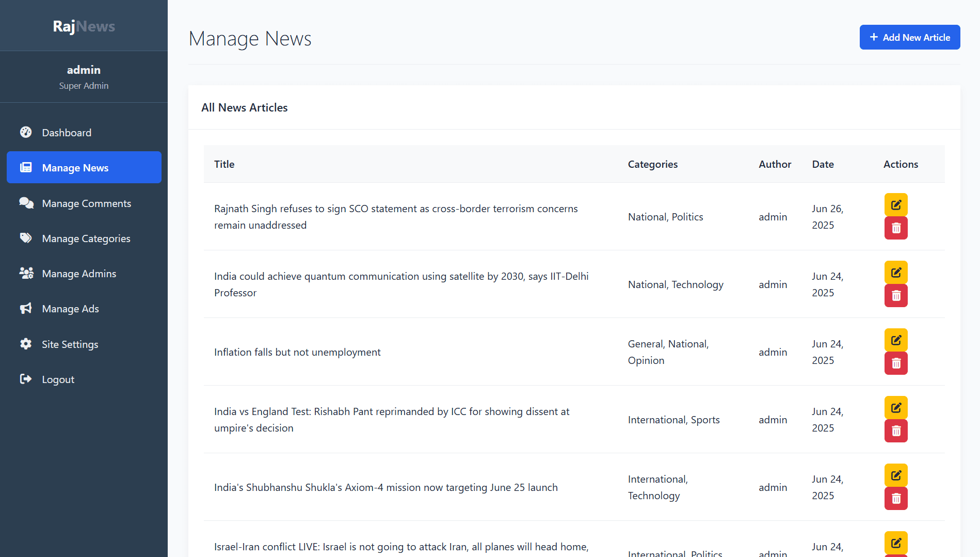Click the Title column header
The image size is (980, 557).
(x=224, y=164)
